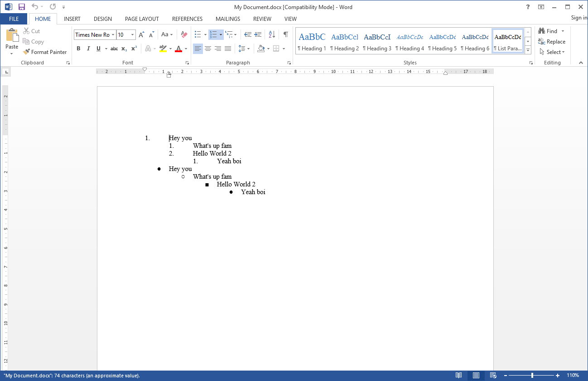
Task: Click the Sort button
Action: pyautogui.click(x=271, y=34)
